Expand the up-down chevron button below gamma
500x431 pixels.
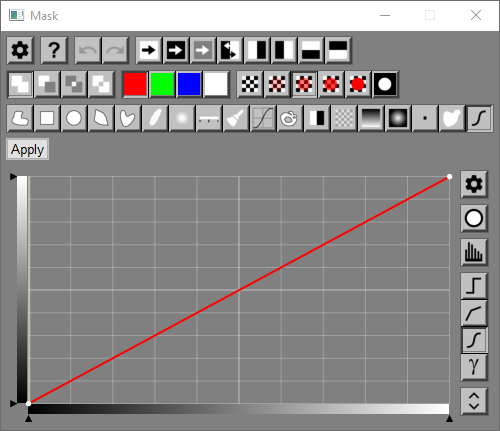[474, 401]
